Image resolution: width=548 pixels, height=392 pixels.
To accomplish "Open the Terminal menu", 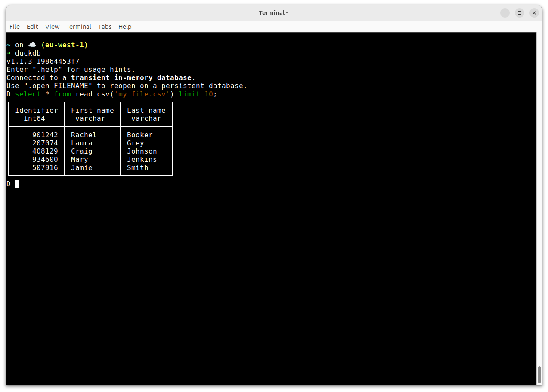I will point(79,27).
